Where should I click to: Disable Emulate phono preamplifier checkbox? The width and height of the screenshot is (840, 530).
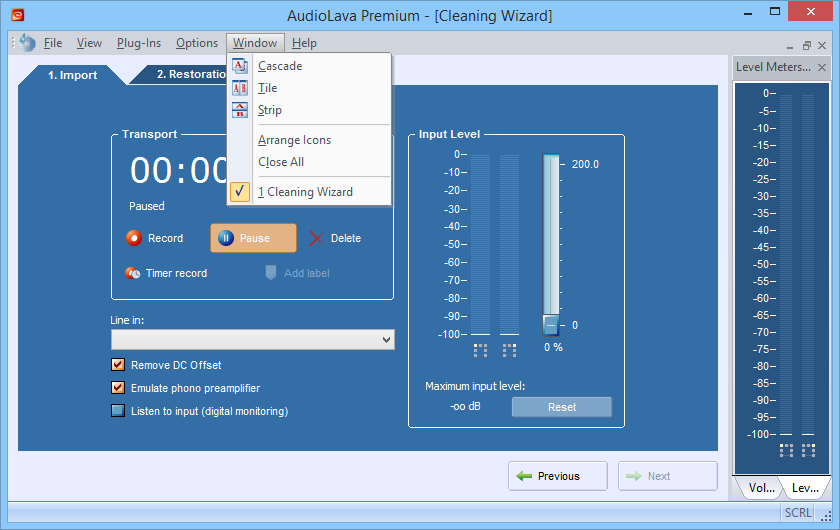pyautogui.click(x=118, y=387)
